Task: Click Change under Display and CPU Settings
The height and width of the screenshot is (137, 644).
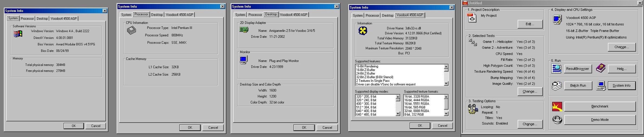Action: tap(622, 47)
